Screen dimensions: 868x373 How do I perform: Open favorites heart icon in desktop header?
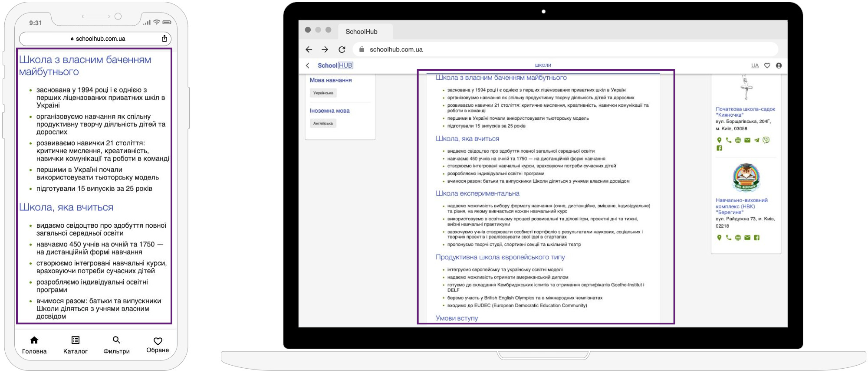pos(767,65)
